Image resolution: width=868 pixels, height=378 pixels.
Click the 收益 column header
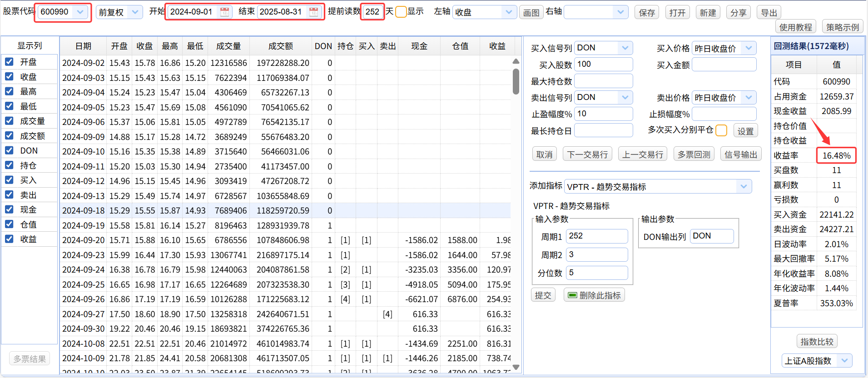point(497,46)
